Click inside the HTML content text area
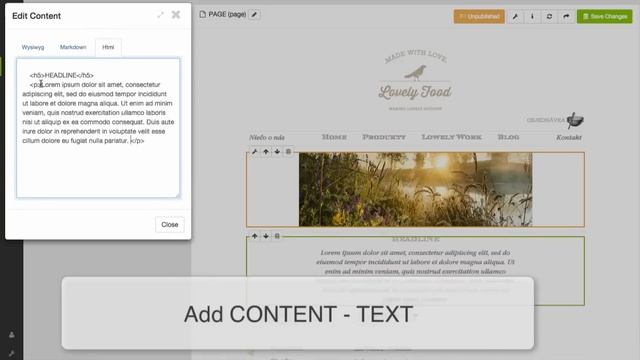This screenshot has height=360, width=640. (x=98, y=128)
